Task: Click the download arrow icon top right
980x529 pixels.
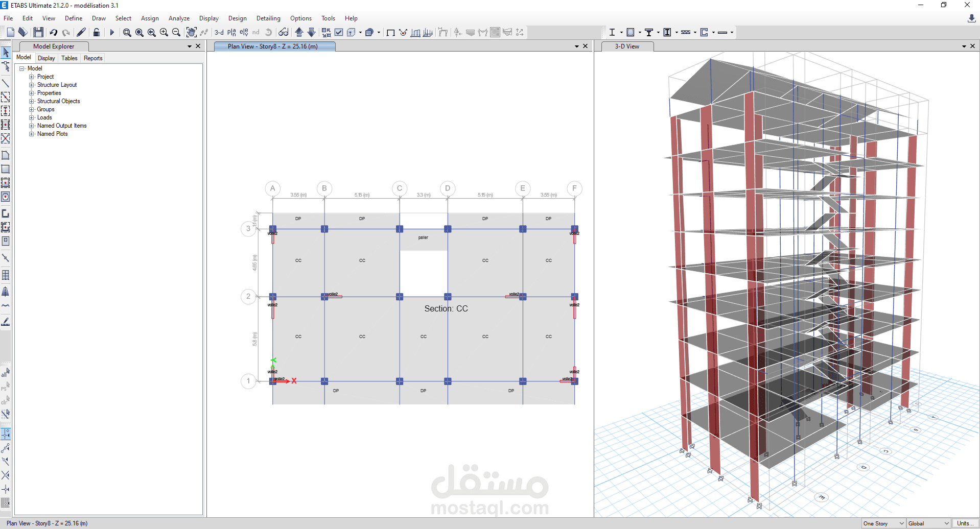Action: click(971, 18)
